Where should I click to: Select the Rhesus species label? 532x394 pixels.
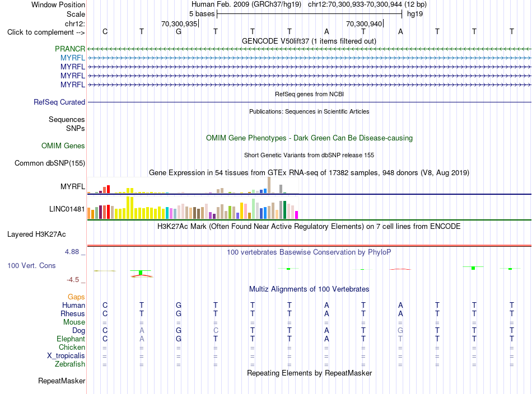tap(73, 313)
